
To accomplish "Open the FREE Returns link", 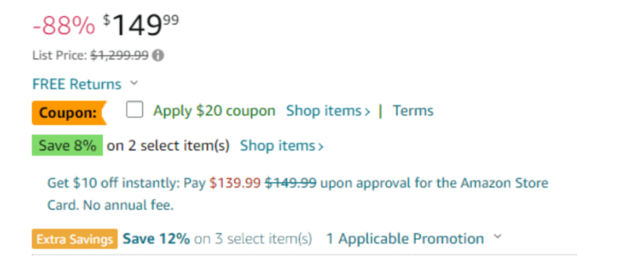I will pos(77,84).
